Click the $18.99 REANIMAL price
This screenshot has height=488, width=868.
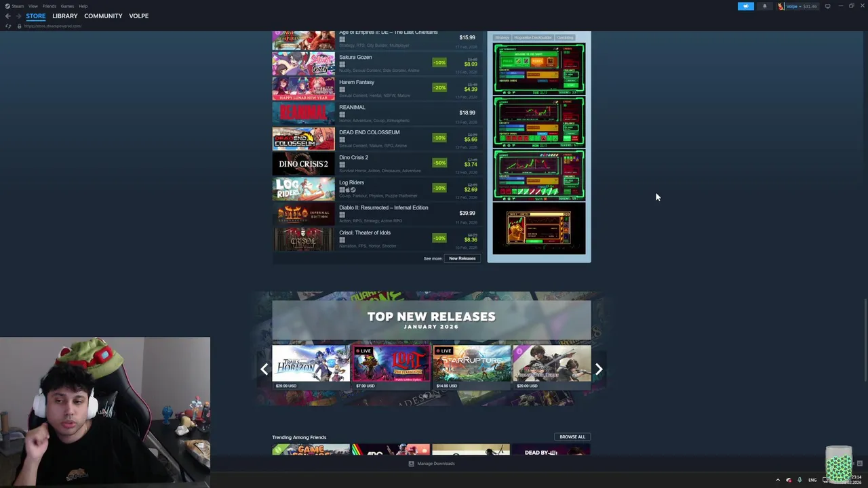click(467, 113)
